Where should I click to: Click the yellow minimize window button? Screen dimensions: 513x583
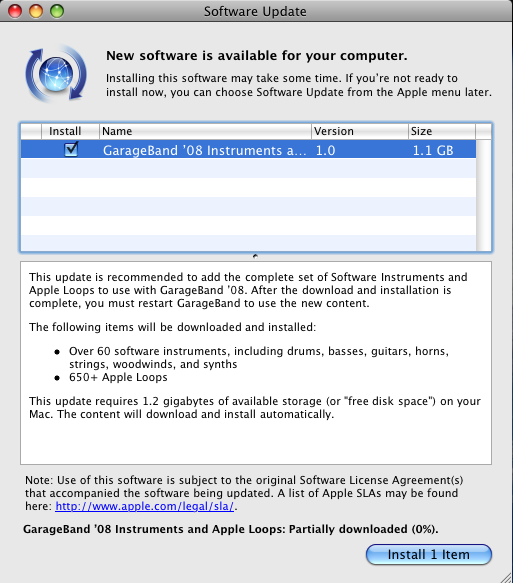[x=36, y=11]
